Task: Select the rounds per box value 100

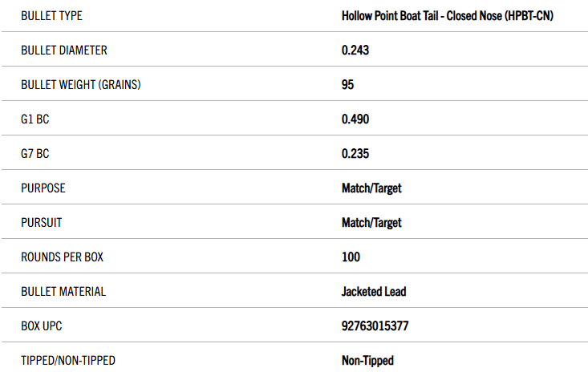Action: point(351,257)
